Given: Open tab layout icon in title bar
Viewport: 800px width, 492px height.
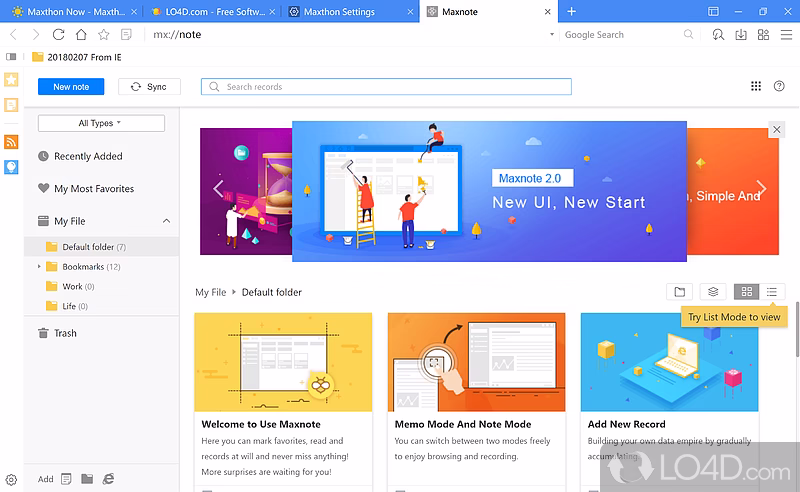Looking at the screenshot, I should tap(713, 11).
